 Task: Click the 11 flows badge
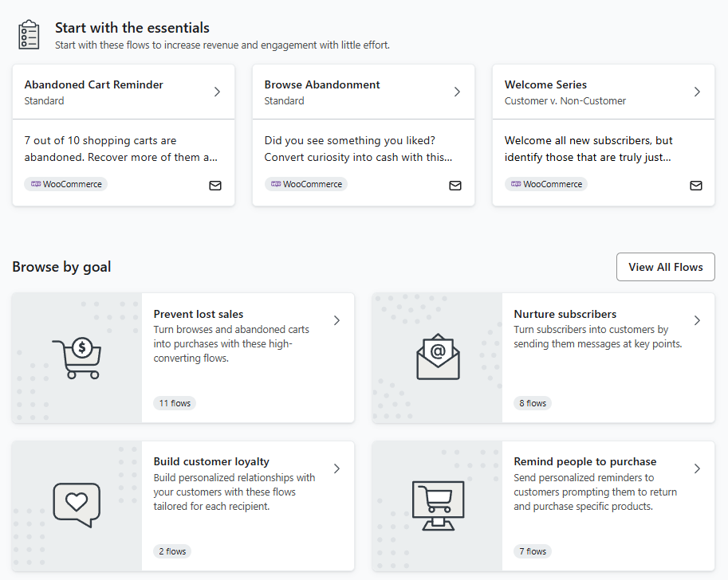[x=175, y=403]
